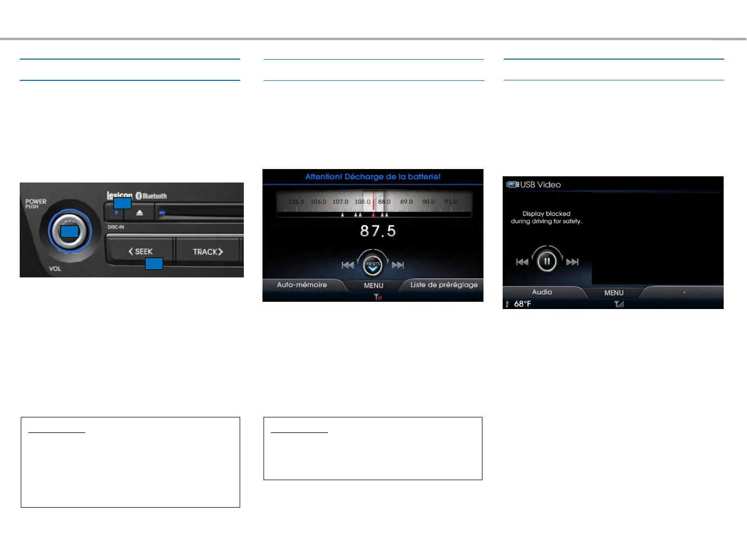Click the no-signal antenna icon on radio

pos(378,297)
